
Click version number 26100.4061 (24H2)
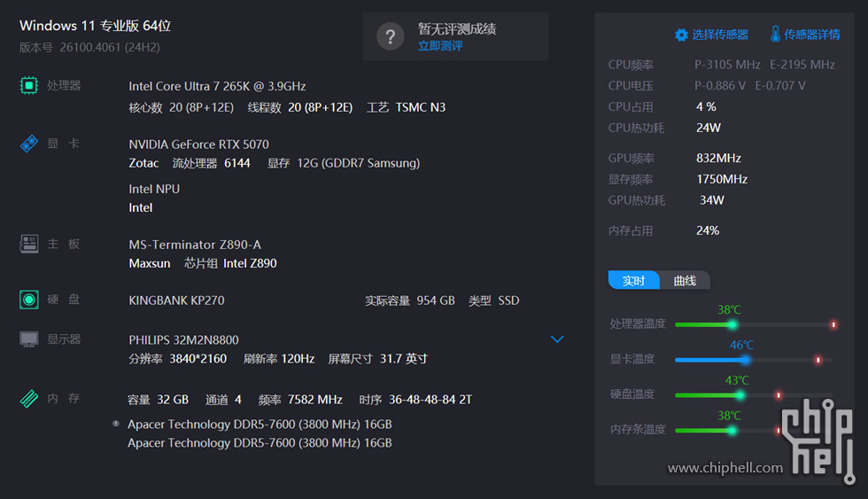pos(110,48)
